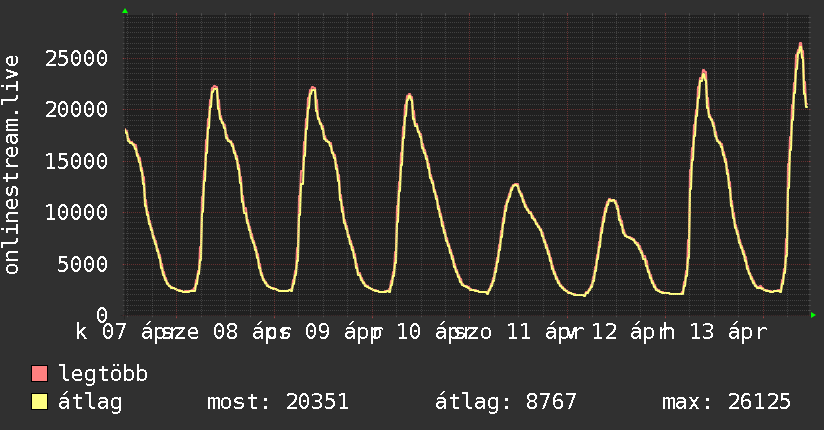Click the highest peak near 26000

coord(800,46)
